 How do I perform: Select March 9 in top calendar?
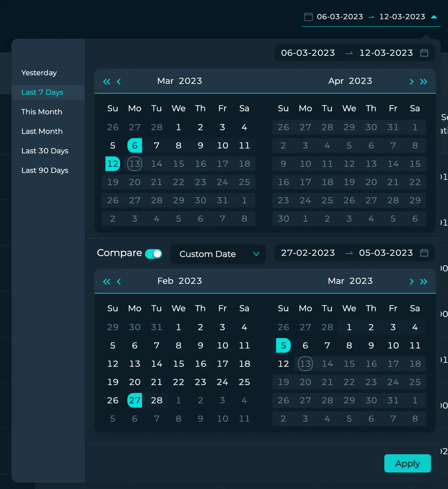[201, 145]
